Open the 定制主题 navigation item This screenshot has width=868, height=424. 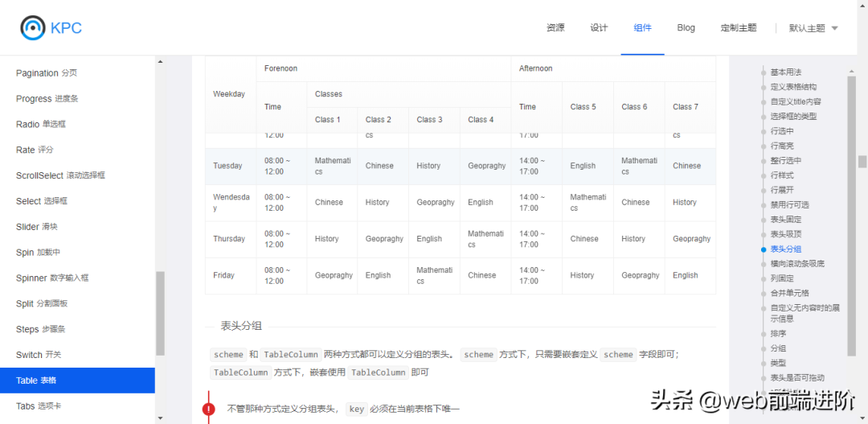coord(738,28)
